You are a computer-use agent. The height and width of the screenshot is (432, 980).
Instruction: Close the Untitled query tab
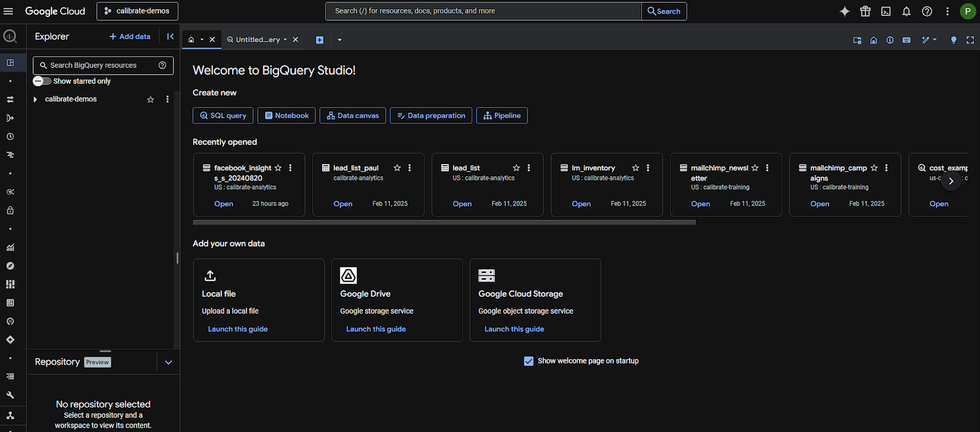coord(295,40)
